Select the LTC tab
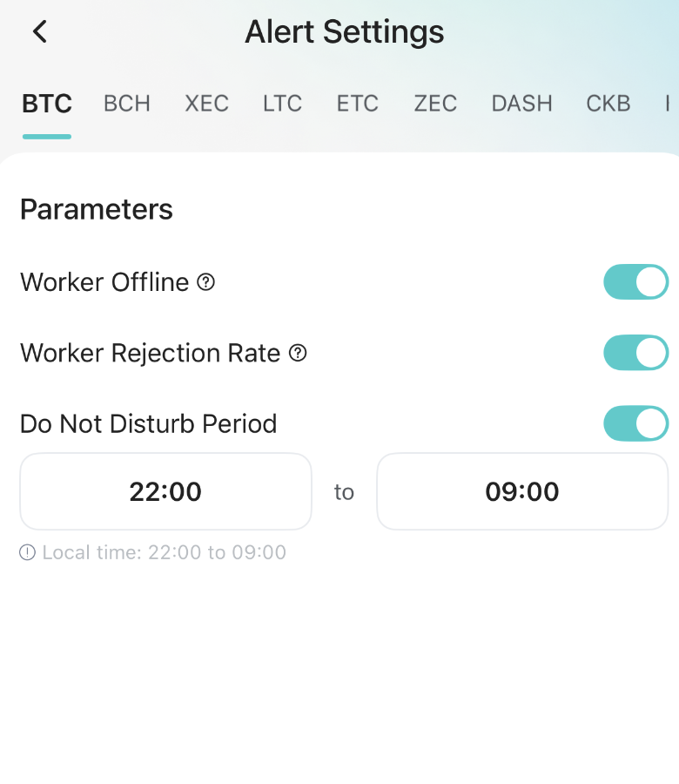The image size is (679, 784). [x=281, y=103]
